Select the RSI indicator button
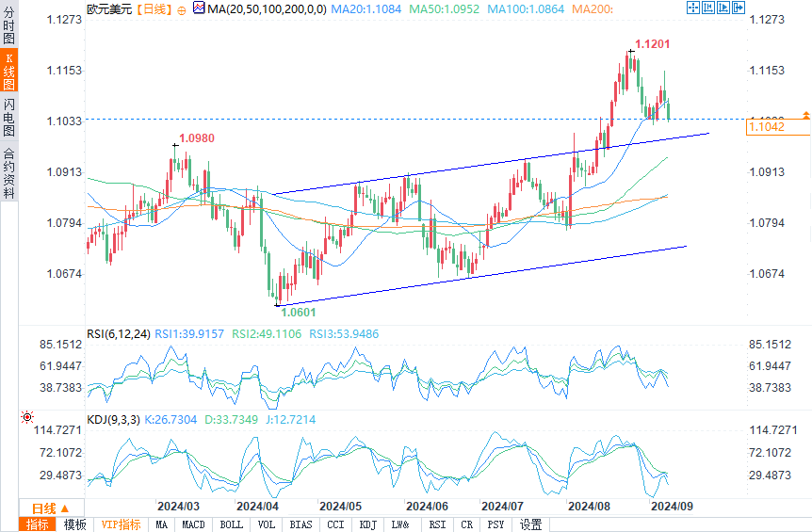 click(437, 524)
